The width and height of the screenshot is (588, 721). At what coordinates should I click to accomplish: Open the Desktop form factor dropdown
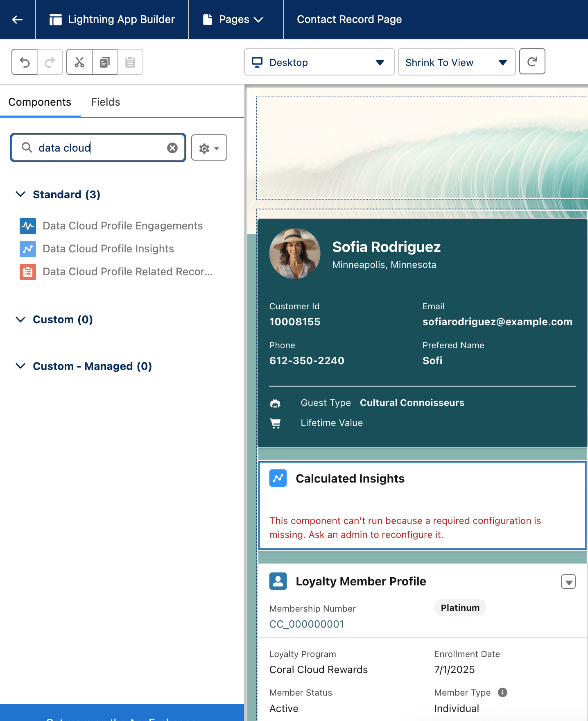click(x=319, y=62)
